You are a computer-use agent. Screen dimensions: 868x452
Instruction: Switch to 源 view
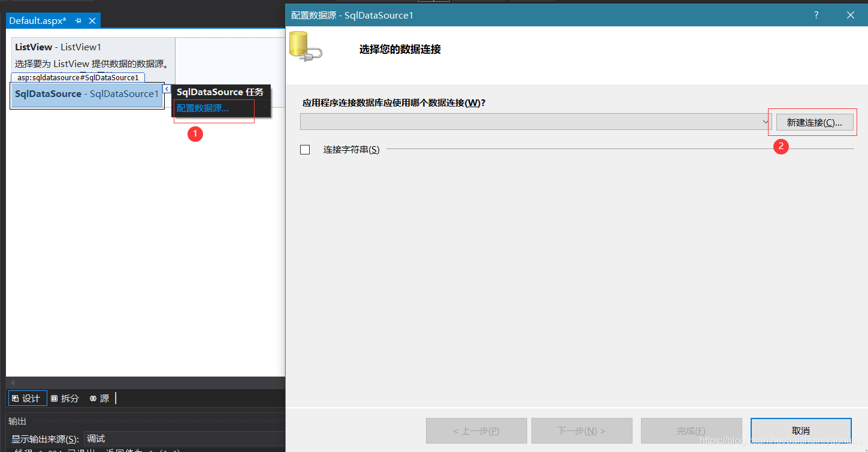click(100, 398)
